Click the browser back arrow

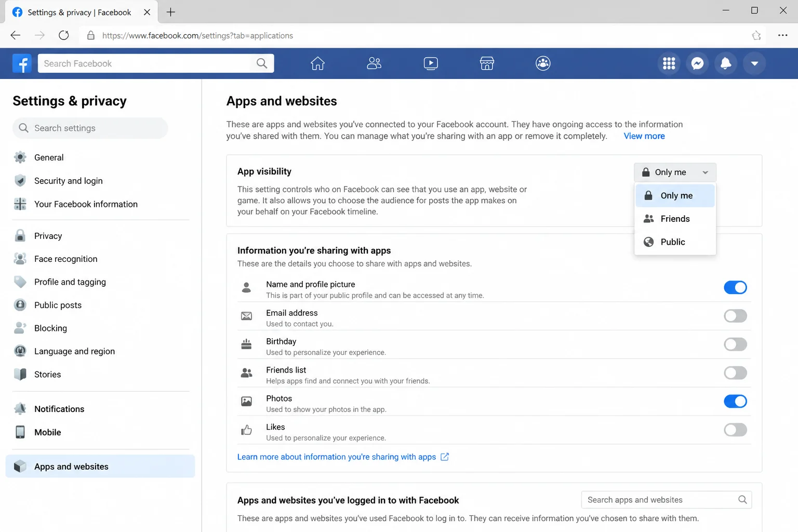[x=16, y=35]
